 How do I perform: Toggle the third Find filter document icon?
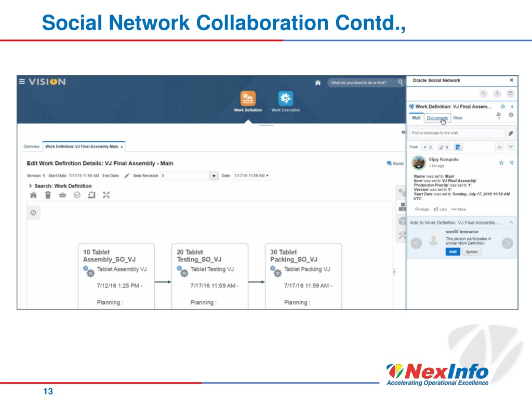(458, 147)
